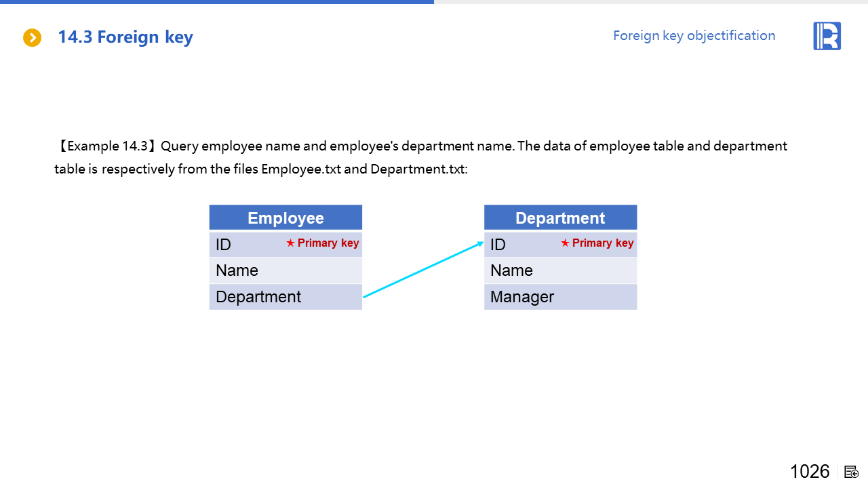This screenshot has height=488, width=868.
Task: Select the Employee table header
Action: click(x=285, y=218)
